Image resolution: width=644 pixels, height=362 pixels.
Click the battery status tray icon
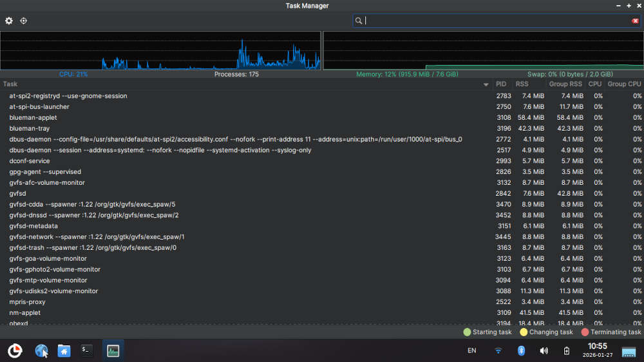tap(567, 350)
